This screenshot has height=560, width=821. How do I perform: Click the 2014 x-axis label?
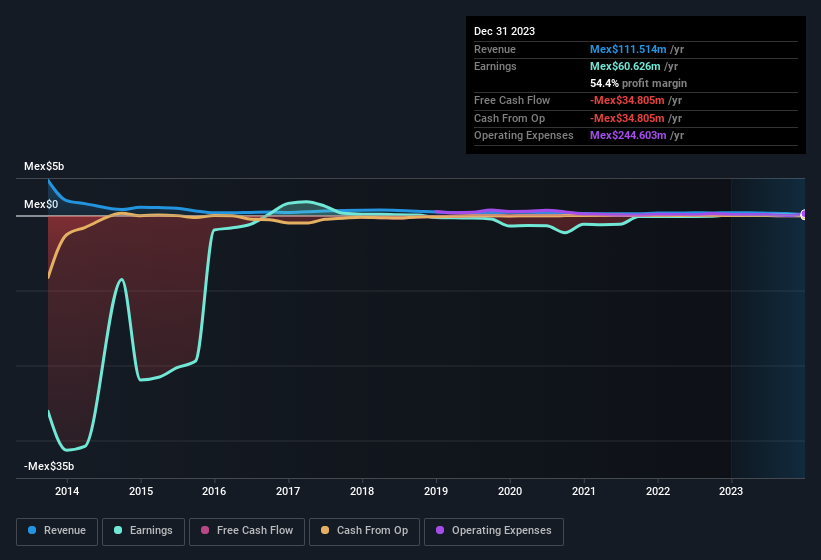[67, 491]
